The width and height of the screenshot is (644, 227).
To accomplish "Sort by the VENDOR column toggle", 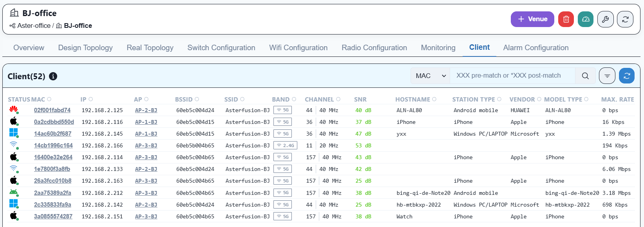I will [x=539, y=99].
